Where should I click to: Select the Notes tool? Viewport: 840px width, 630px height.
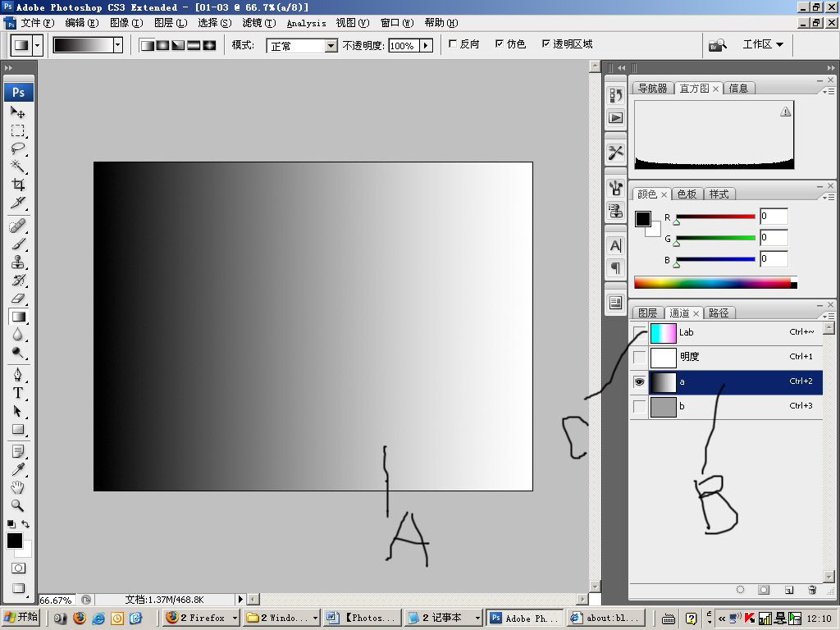pyautogui.click(x=18, y=452)
